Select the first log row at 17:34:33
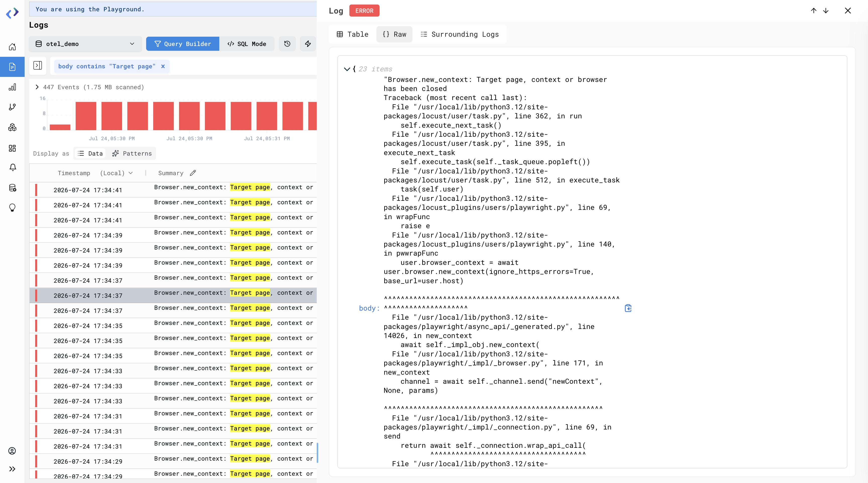Screen dimensions: 868x483 (173, 371)
